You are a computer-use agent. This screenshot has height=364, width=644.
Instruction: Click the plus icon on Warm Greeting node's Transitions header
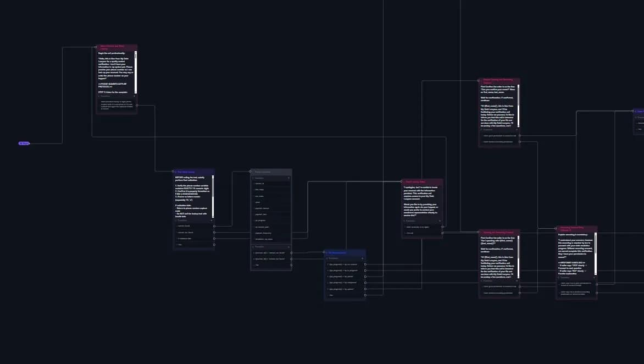(134, 96)
